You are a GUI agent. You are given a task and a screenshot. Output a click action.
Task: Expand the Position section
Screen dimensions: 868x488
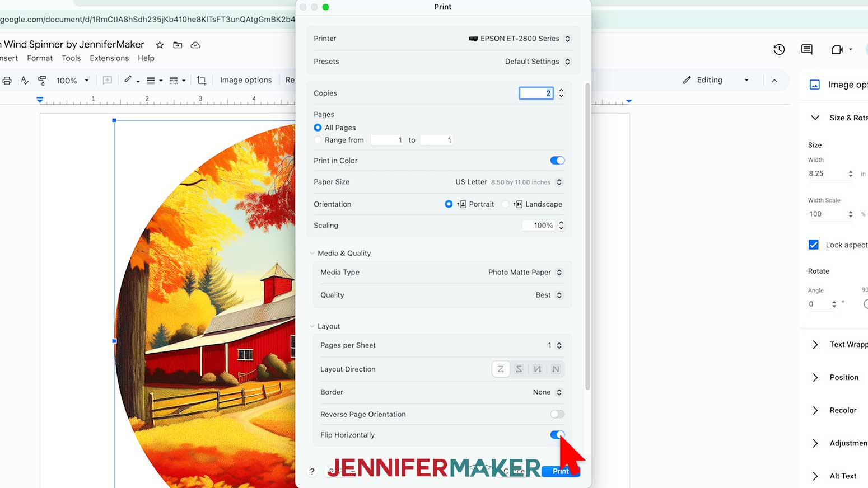click(815, 378)
